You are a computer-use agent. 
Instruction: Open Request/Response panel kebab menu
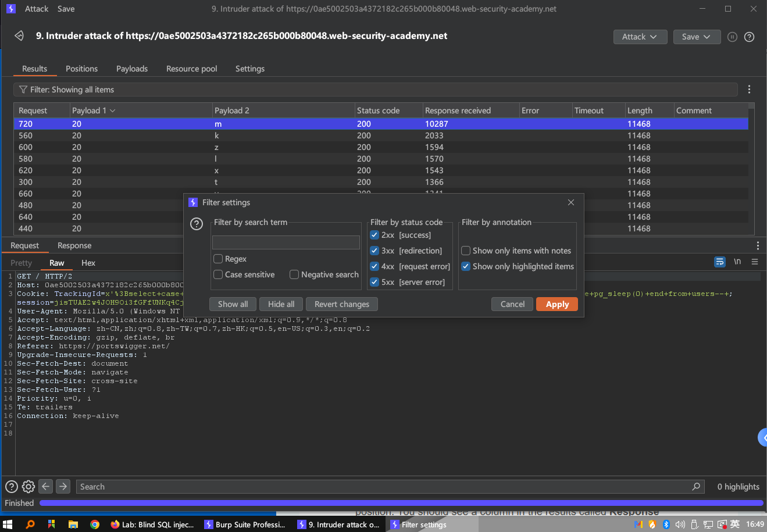pos(757,245)
